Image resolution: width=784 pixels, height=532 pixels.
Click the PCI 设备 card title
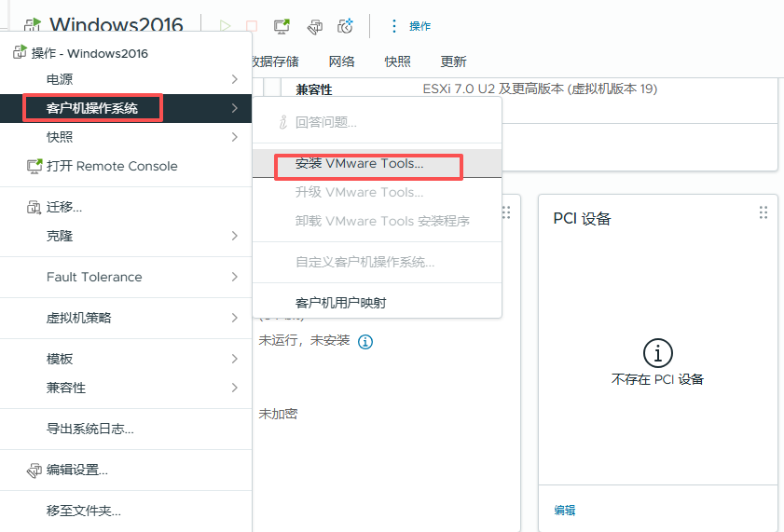point(582,218)
